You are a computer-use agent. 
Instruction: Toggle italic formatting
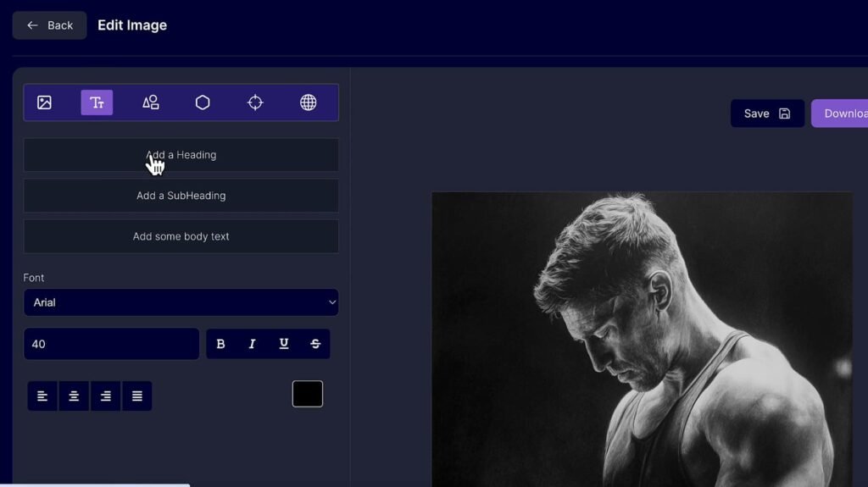click(x=252, y=344)
